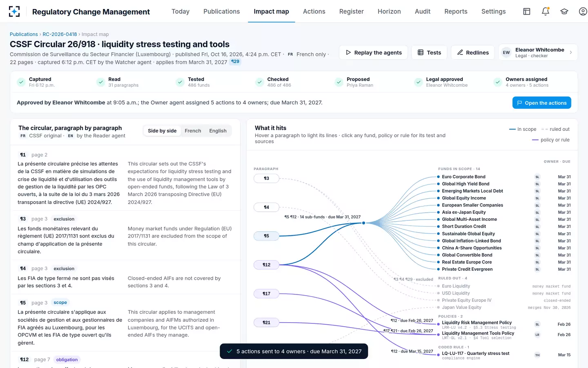The image size is (588, 368).
Task: Click the Private Credit Evergreen fund
Action: point(467,269)
